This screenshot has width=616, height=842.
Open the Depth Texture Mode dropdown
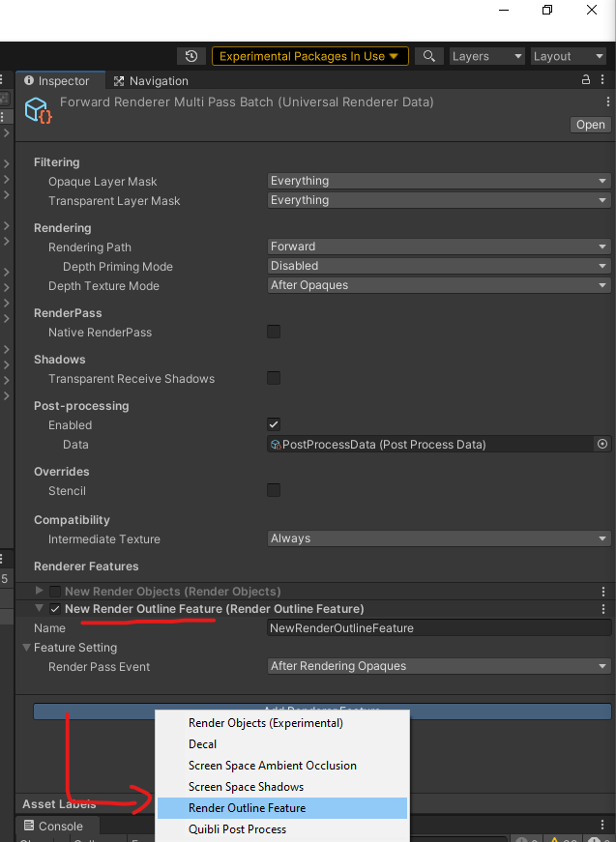[439, 285]
